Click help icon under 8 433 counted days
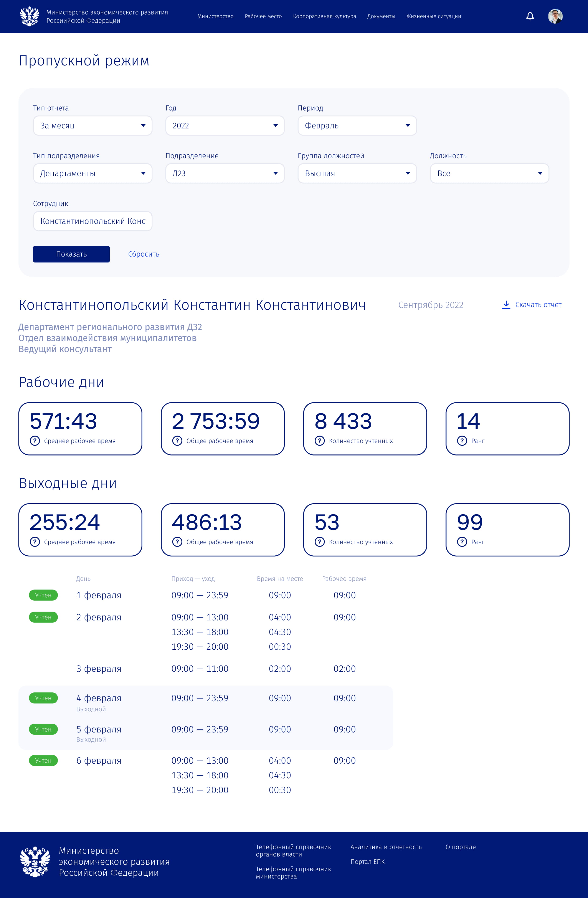Viewport: 588px width, 898px height. pos(319,441)
